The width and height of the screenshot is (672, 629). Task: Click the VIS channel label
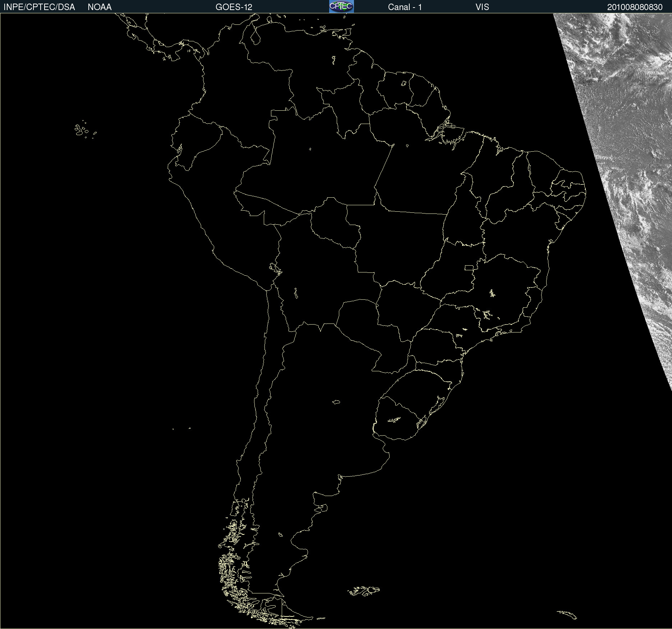(482, 7)
